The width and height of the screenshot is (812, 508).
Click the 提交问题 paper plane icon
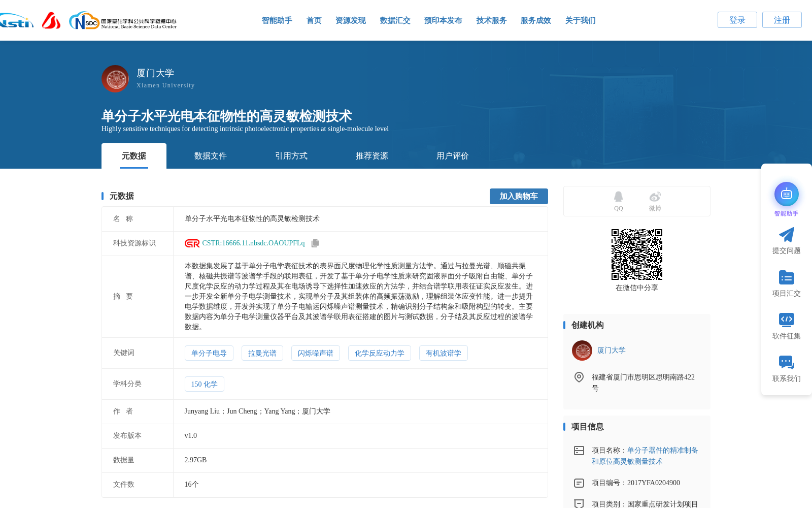pyautogui.click(x=786, y=235)
